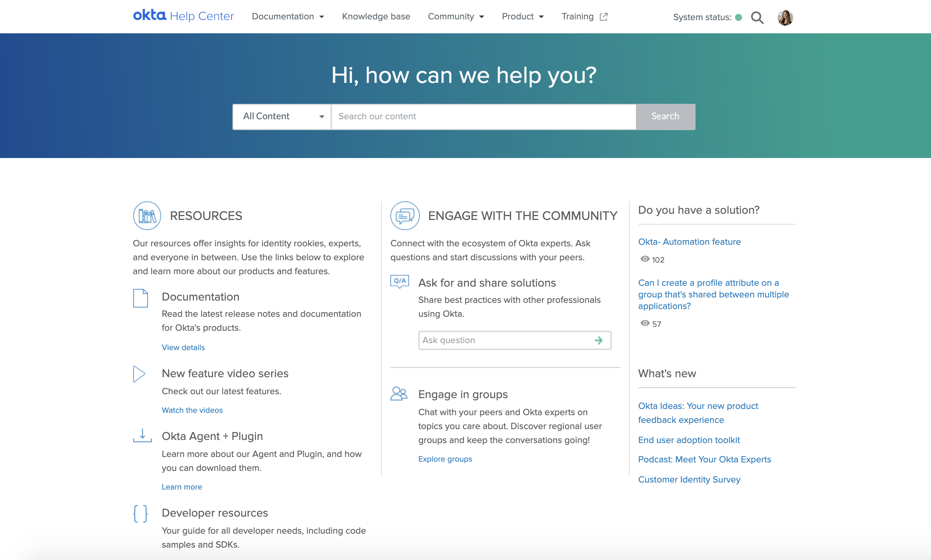Screen dimensions: 931x560
Task: Open Okta- Automation feature question
Action: (x=689, y=242)
